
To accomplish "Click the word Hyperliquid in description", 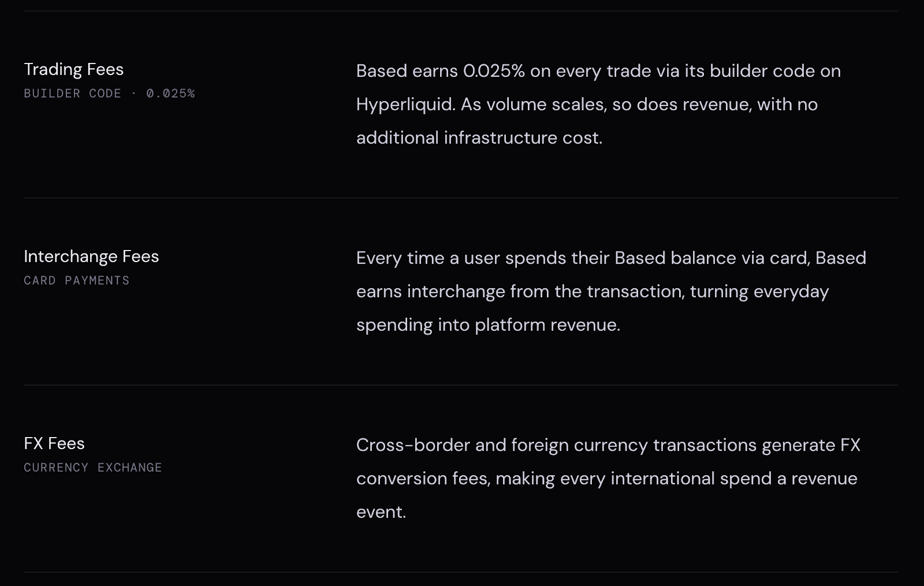I will (406, 105).
